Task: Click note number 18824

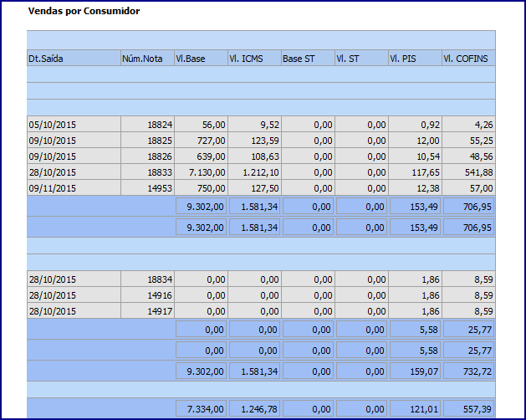Action: point(148,125)
